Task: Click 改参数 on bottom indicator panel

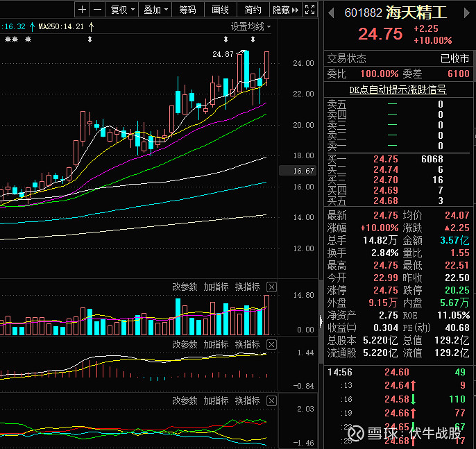Action: [x=185, y=400]
